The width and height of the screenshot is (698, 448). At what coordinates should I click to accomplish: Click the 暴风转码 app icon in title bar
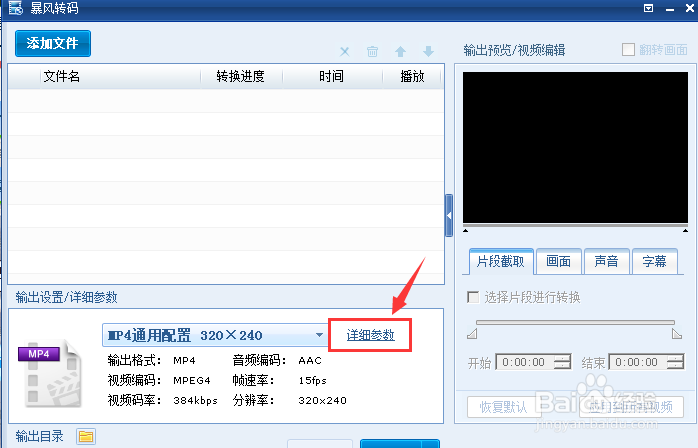pyautogui.click(x=16, y=8)
